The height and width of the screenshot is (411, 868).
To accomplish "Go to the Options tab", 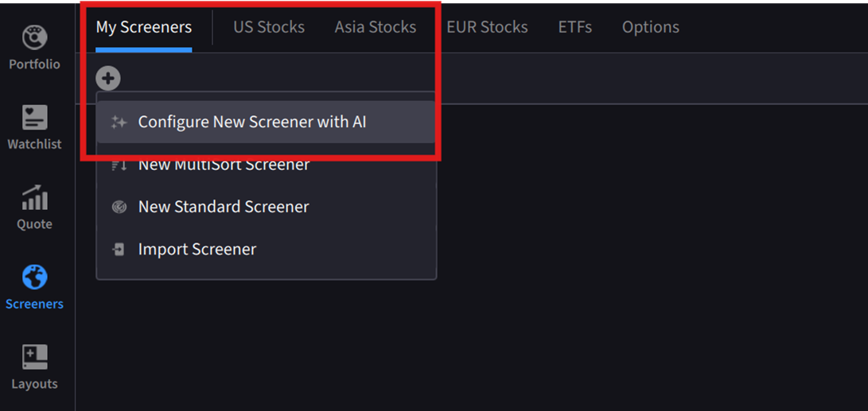I will (651, 27).
